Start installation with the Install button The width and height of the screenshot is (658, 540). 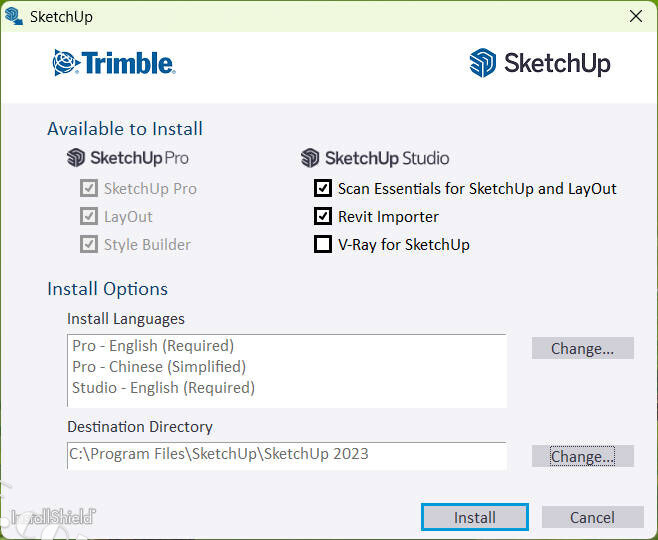(x=474, y=517)
